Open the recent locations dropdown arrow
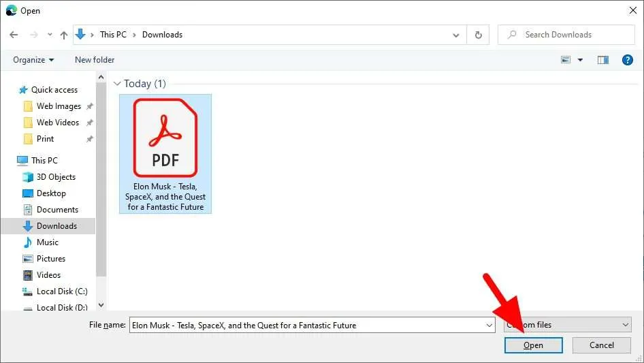 click(50, 35)
